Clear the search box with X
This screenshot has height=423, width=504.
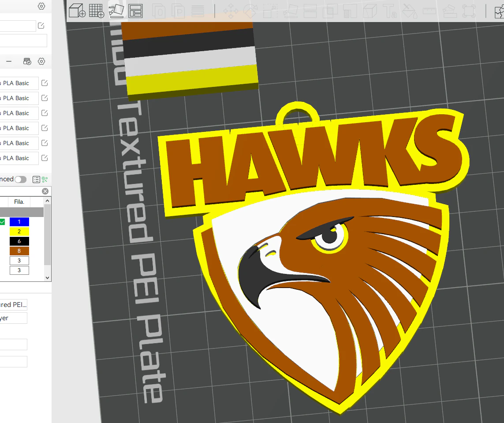pos(45,191)
